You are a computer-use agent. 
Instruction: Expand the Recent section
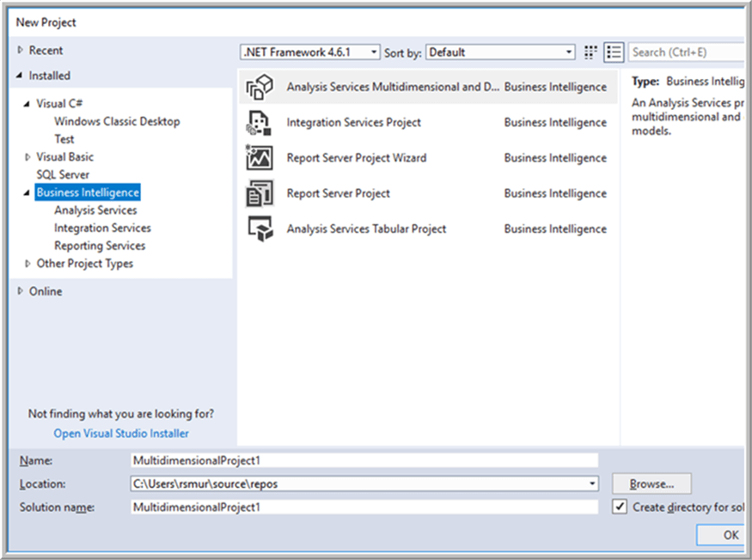20,50
